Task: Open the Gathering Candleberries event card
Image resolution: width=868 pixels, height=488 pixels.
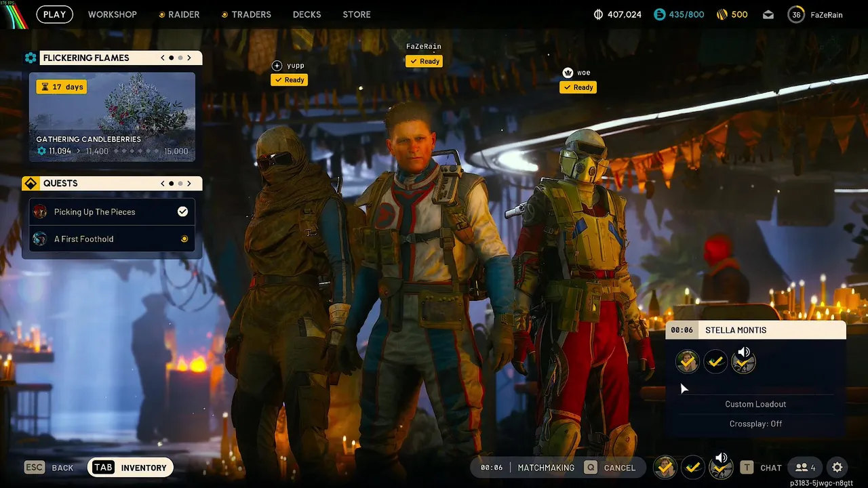Action: pos(112,117)
